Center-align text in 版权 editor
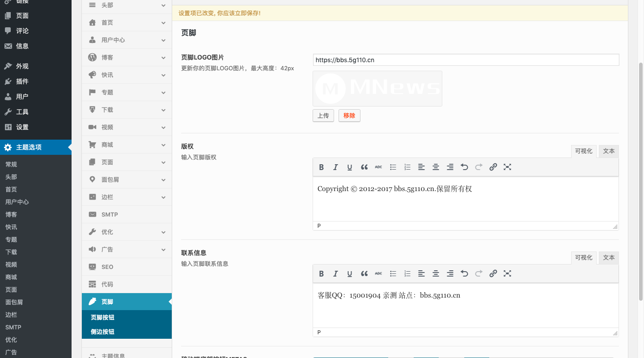 tap(436, 167)
